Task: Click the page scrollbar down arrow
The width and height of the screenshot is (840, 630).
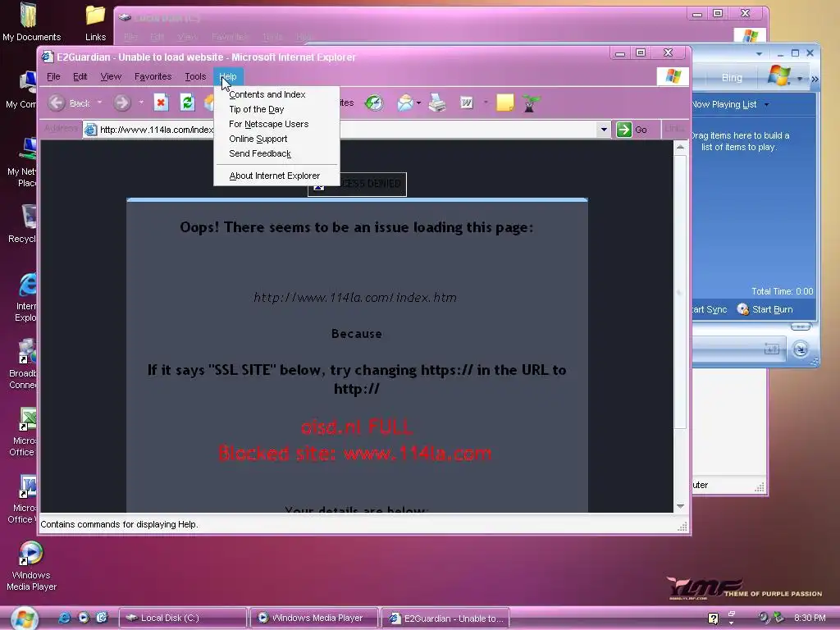Action: coord(680,506)
